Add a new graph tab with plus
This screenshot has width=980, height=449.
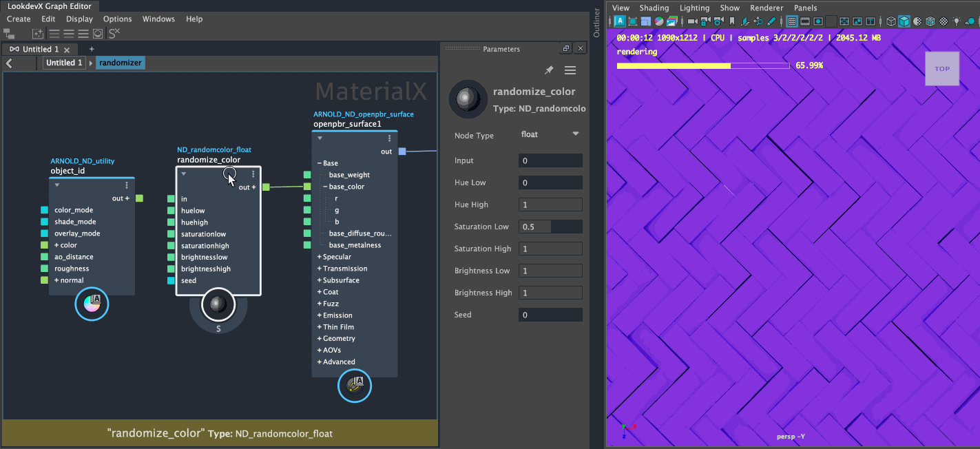click(92, 50)
